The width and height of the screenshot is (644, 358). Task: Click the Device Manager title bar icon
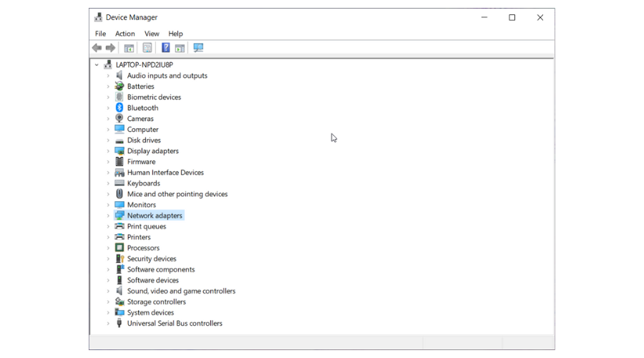coord(98,17)
